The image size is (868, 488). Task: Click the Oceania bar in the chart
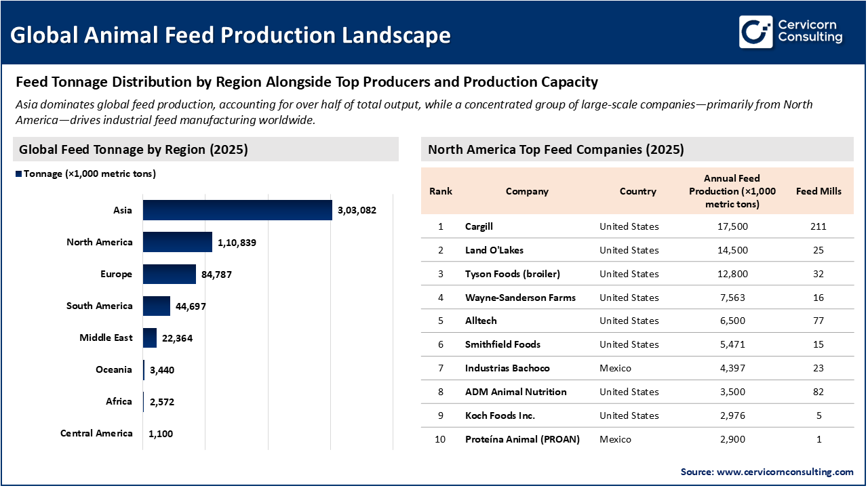click(144, 369)
